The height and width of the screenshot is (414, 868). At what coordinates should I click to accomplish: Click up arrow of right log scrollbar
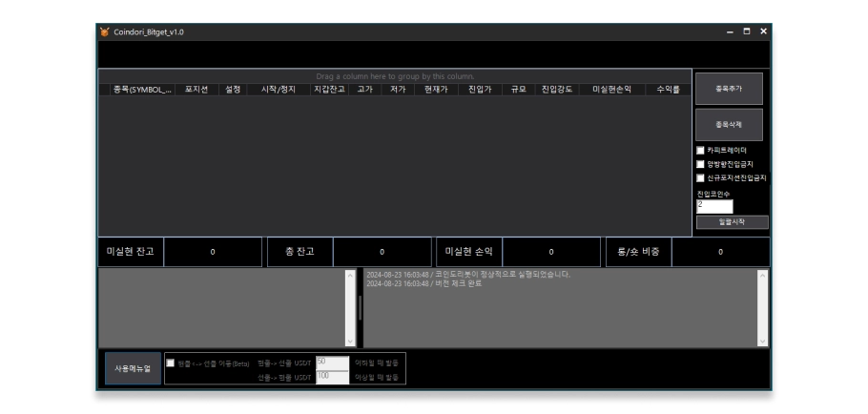(x=762, y=275)
